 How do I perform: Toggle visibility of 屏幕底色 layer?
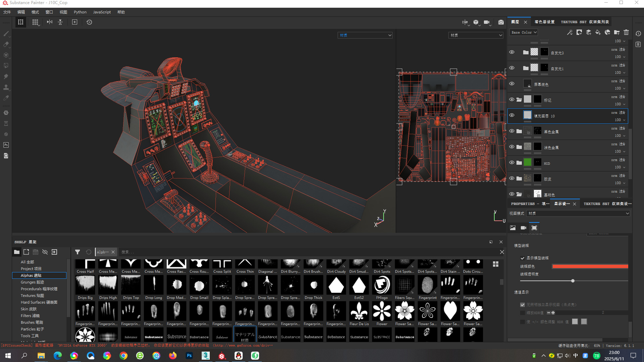512,84
